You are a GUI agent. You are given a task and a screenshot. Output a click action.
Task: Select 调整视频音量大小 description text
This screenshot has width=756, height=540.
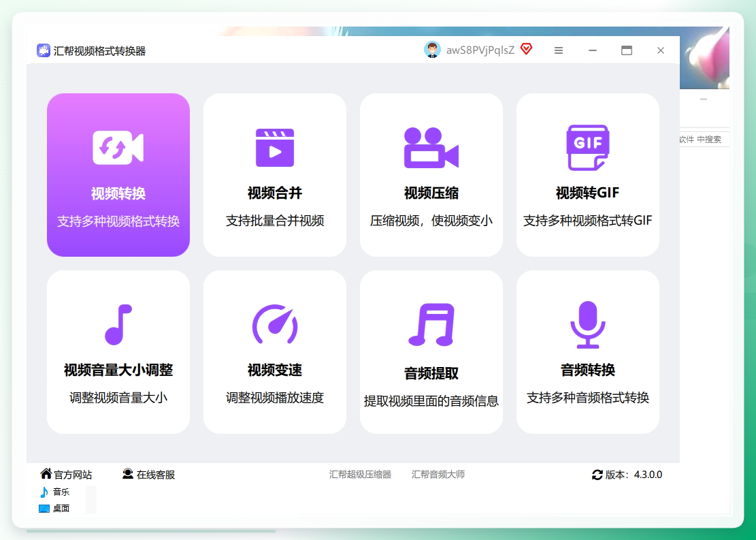(x=118, y=398)
